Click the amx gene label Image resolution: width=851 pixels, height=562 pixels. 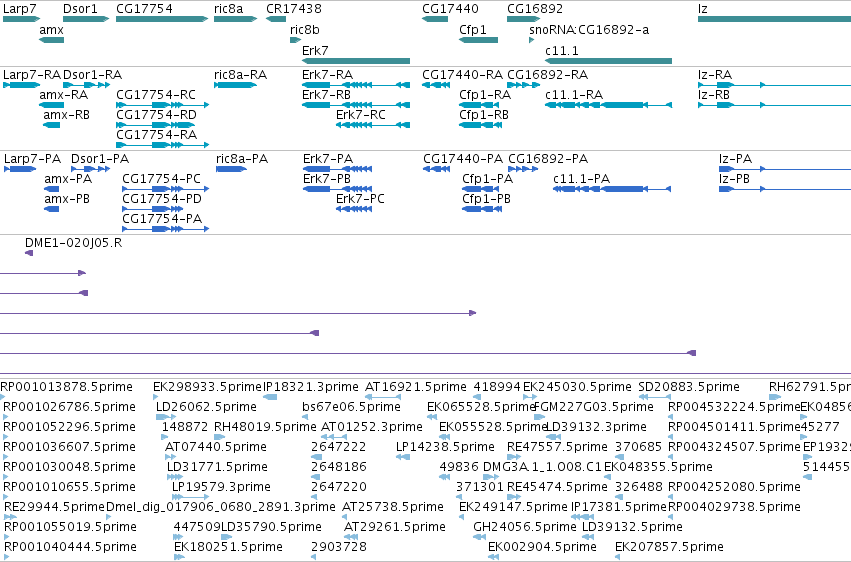point(52,30)
